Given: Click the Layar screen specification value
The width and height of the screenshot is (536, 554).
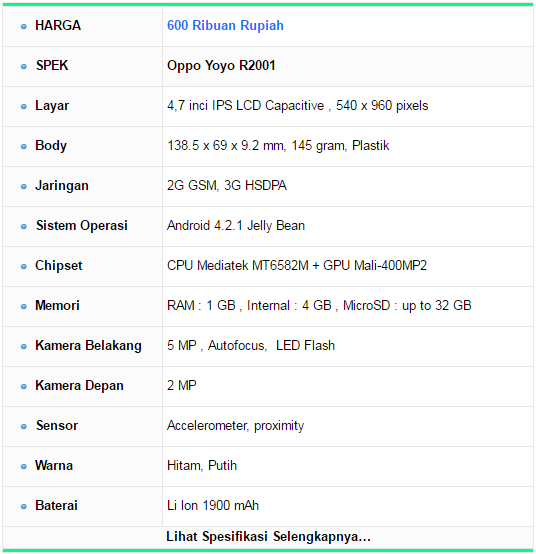Looking at the screenshot, I should tap(298, 106).
